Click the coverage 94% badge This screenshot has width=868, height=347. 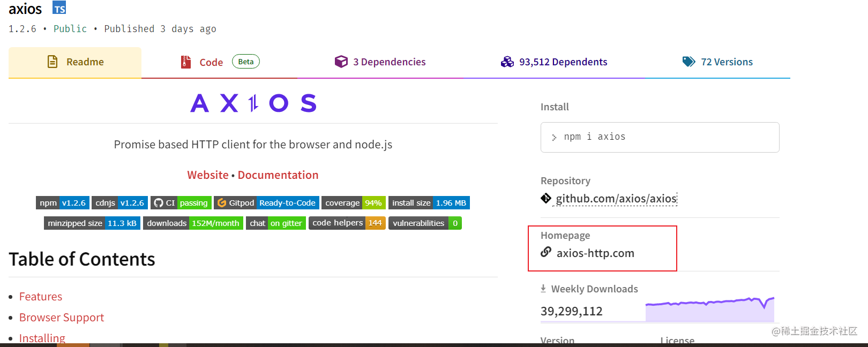point(354,203)
